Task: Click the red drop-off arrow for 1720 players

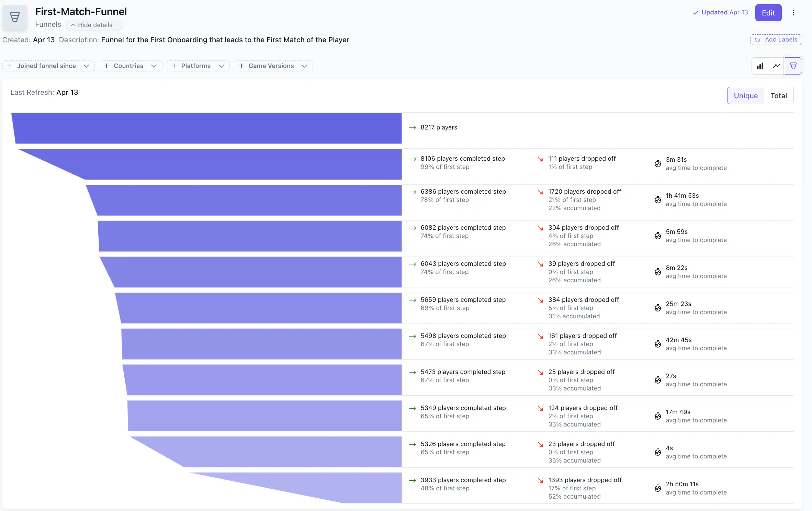Action: [540, 192]
